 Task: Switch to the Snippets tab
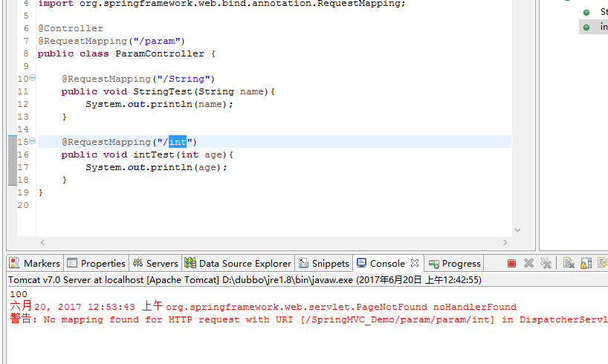pyautogui.click(x=323, y=263)
